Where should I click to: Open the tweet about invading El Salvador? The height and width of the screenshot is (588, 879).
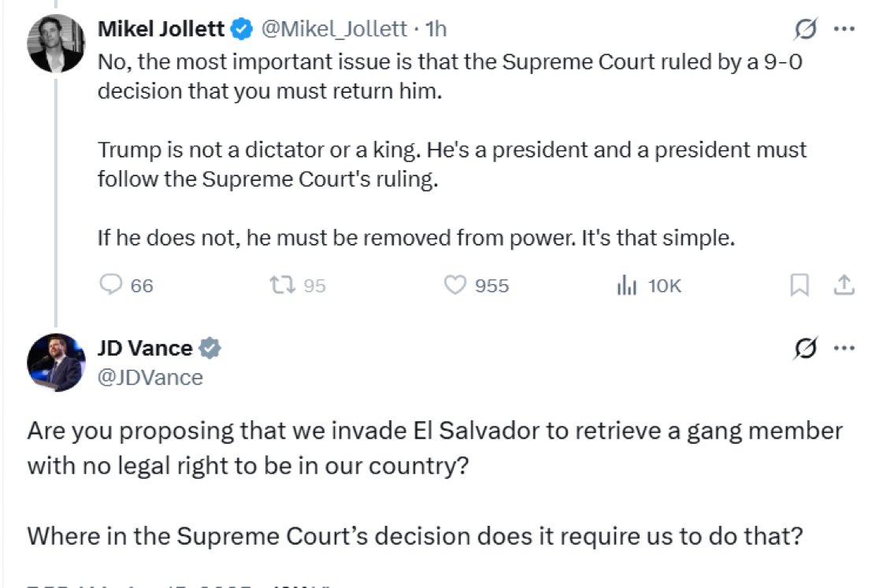pyautogui.click(x=433, y=483)
